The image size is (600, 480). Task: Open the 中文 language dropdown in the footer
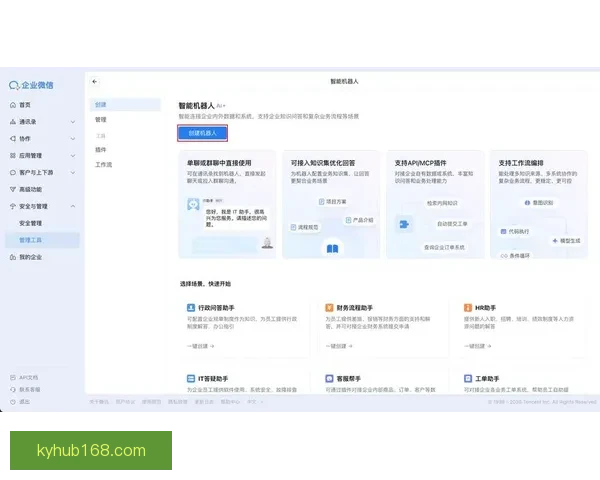coord(255,402)
